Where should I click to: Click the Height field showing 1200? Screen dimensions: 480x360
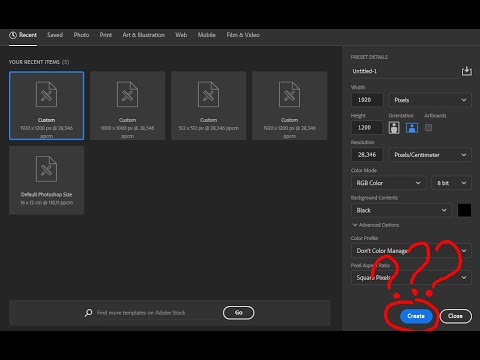coord(367,128)
